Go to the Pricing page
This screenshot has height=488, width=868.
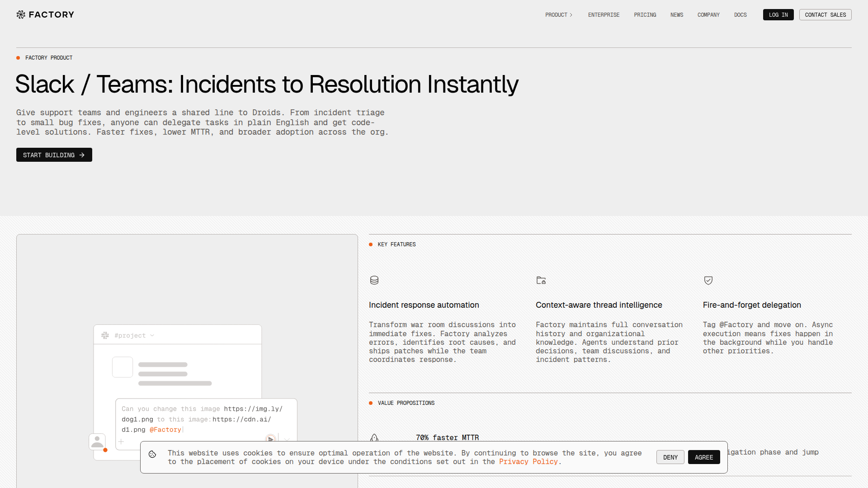click(x=645, y=15)
